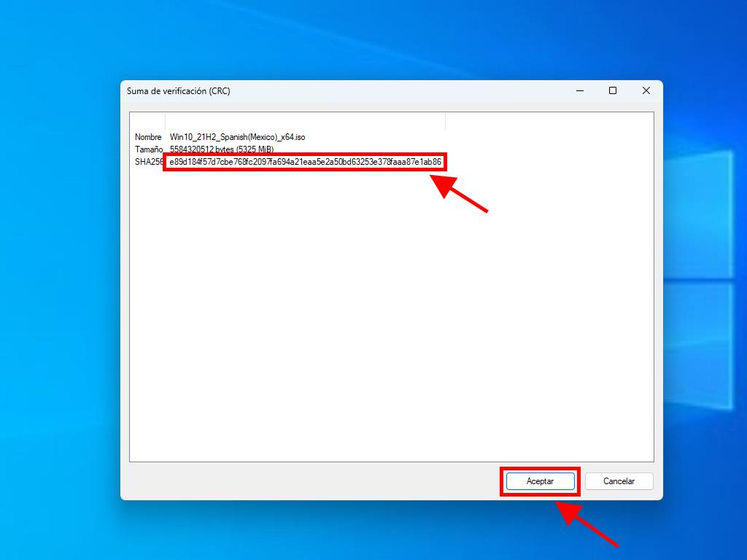Click the narrow first column header
The image size is (747, 560).
click(x=148, y=121)
